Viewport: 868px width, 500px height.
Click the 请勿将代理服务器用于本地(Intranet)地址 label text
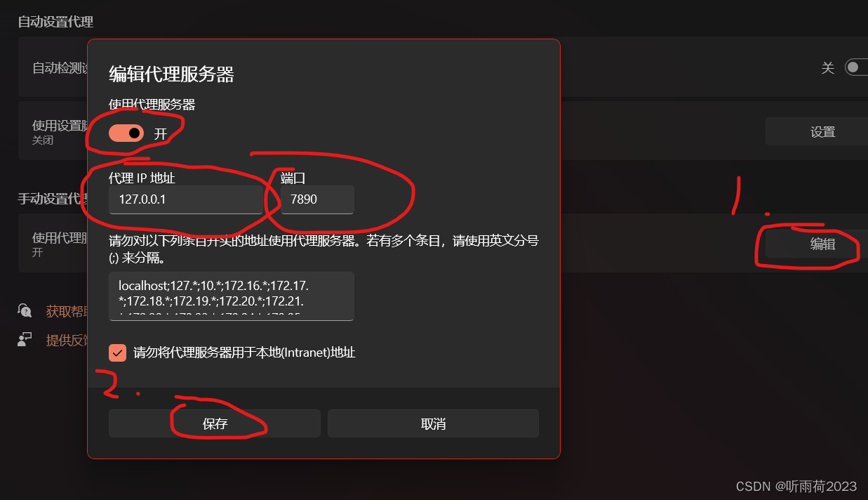(x=244, y=353)
